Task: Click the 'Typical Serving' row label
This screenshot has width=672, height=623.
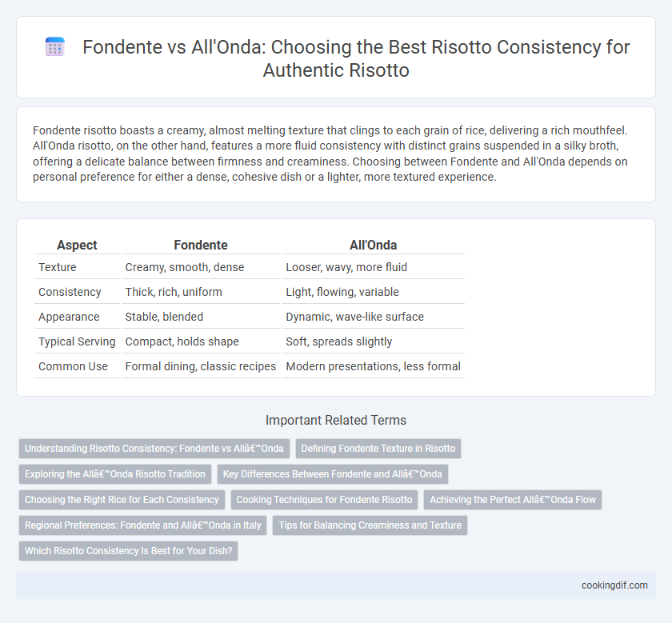Action: point(77,341)
